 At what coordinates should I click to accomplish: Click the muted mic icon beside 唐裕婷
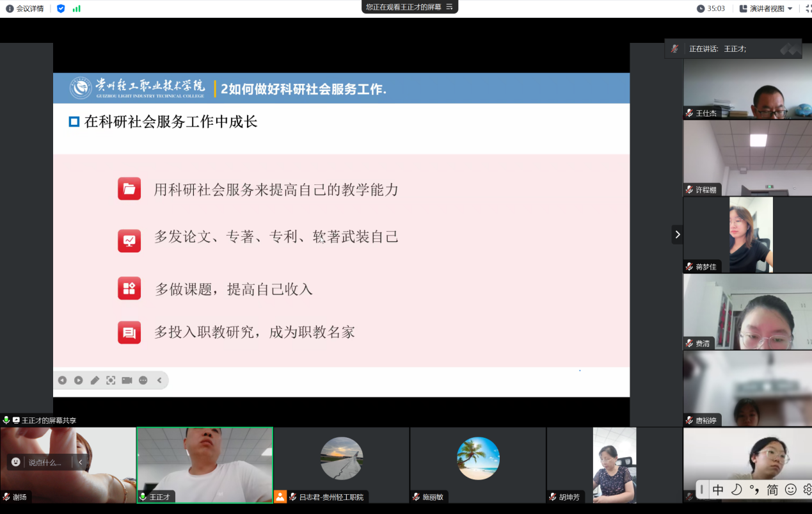pyautogui.click(x=689, y=420)
